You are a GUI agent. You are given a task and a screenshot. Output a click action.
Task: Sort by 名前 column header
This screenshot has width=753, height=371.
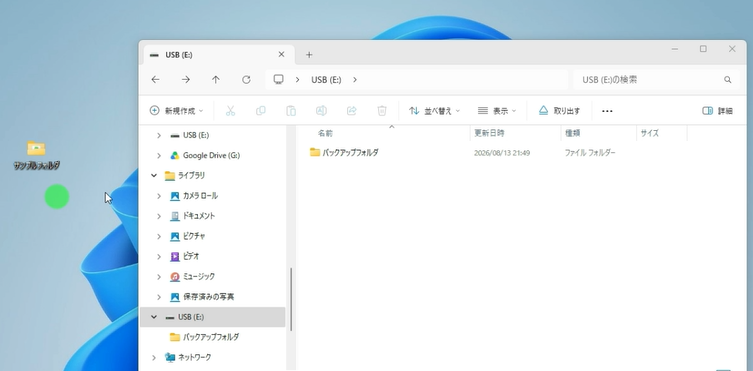pos(325,133)
